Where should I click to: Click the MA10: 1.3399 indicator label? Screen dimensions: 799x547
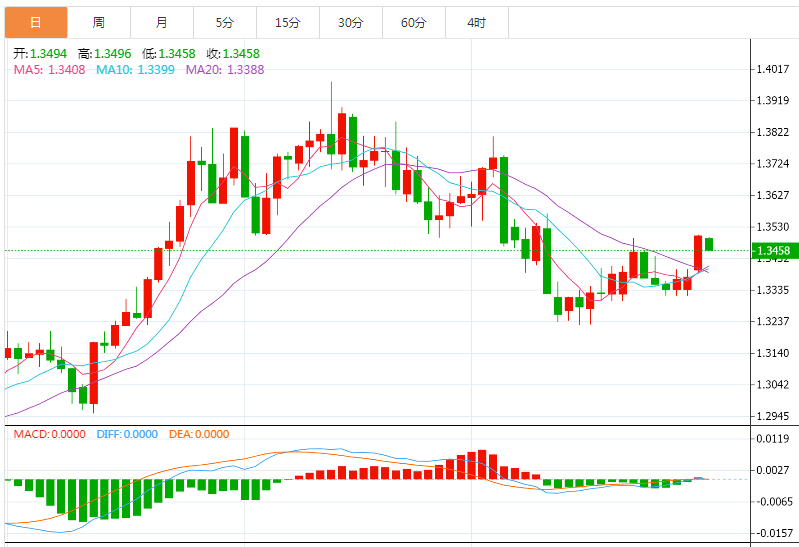coord(136,70)
